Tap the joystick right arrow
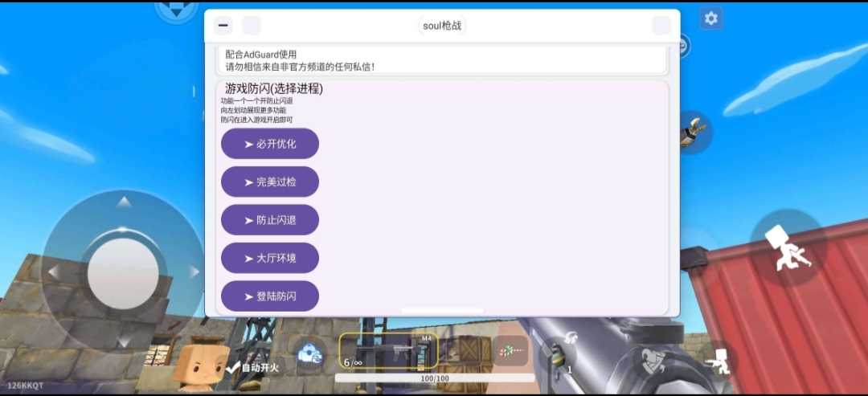 point(194,272)
